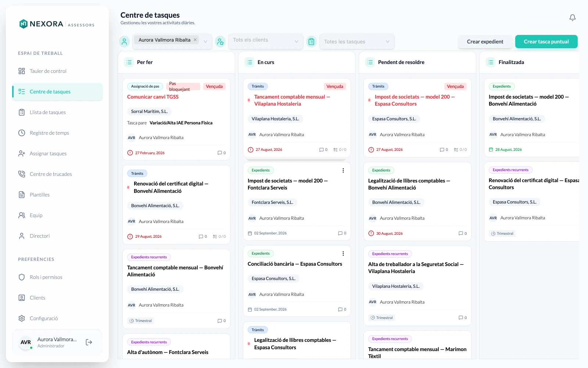
Task: Open the Totes les tasques dropdown
Action: 357,41
